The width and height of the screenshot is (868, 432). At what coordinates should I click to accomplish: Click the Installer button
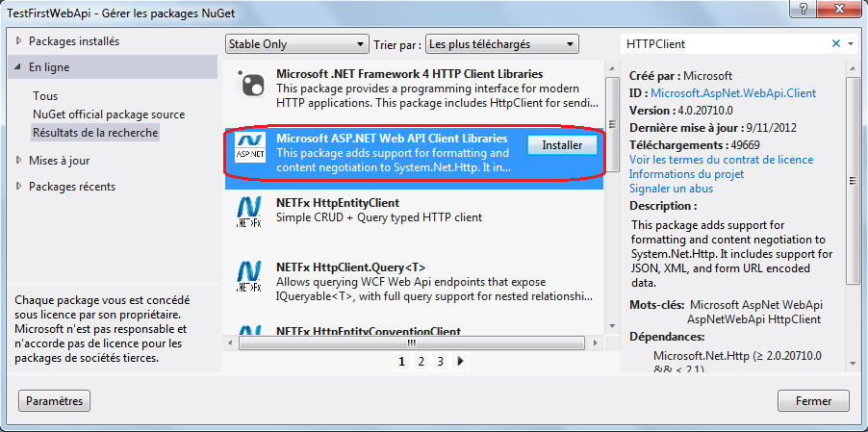562,144
